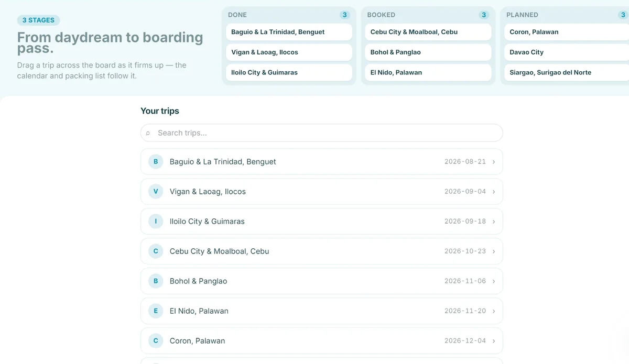Open chevron on Coron, Palawan list row
Viewport: 629px width, 364px height.
coord(494,341)
